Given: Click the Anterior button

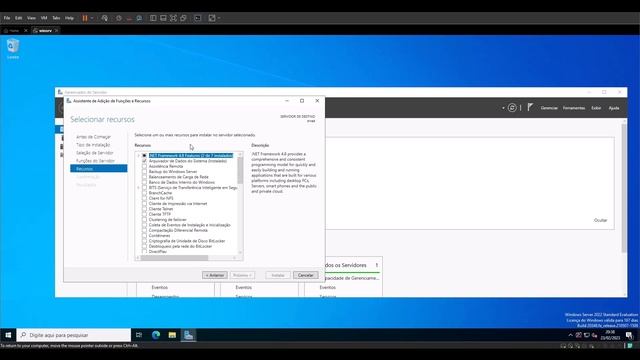Looking at the screenshot, I should click(215, 275).
